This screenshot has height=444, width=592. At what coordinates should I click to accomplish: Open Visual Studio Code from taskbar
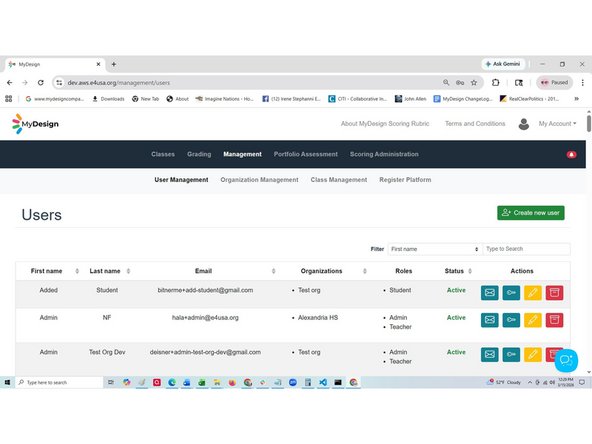(323, 382)
